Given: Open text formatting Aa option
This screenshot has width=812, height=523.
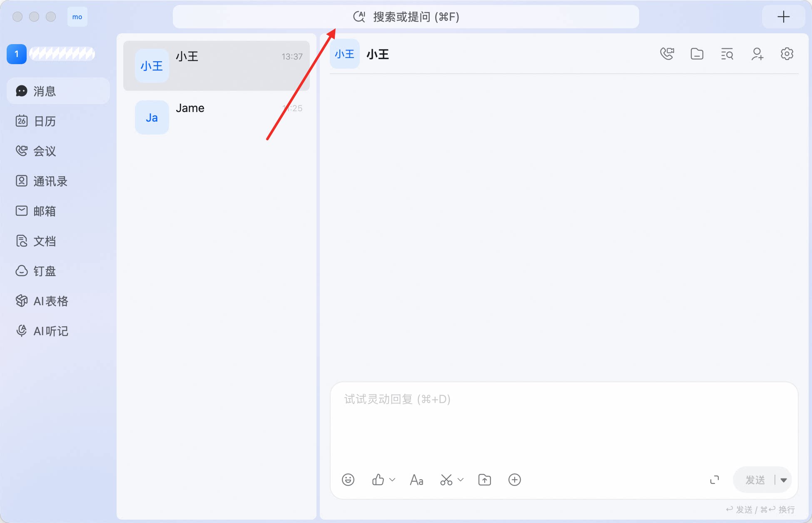Looking at the screenshot, I should pos(416,480).
